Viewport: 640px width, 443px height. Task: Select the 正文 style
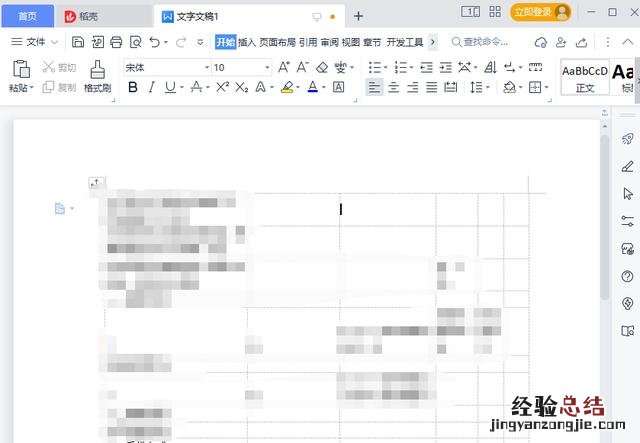(585, 78)
